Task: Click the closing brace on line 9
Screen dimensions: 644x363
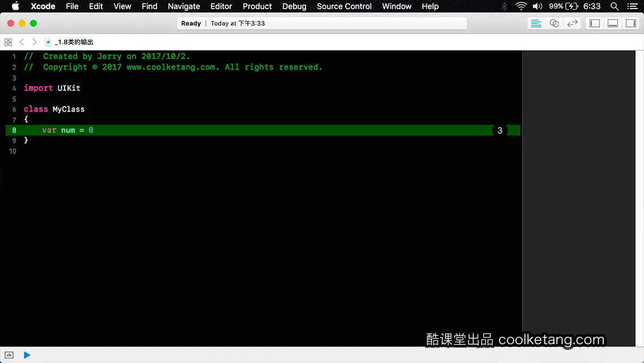Action: coord(26,140)
